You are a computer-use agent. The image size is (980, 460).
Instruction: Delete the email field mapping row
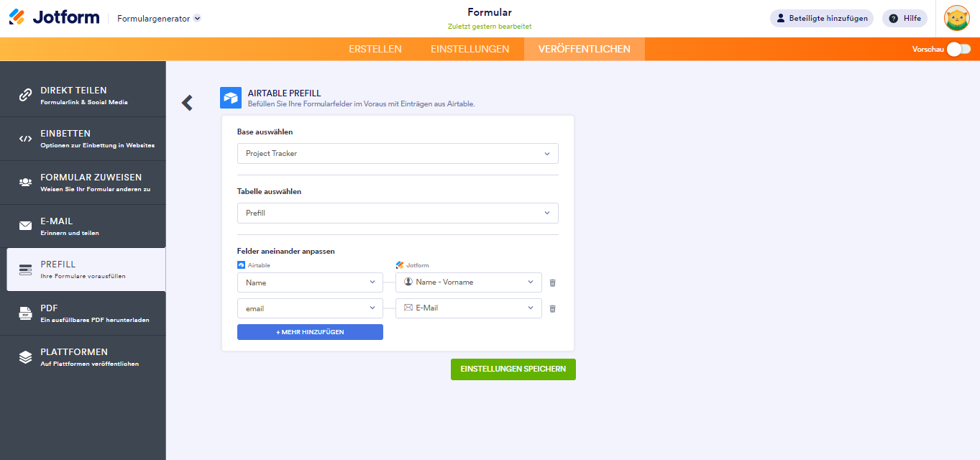pyautogui.click(x=552, y=308)
